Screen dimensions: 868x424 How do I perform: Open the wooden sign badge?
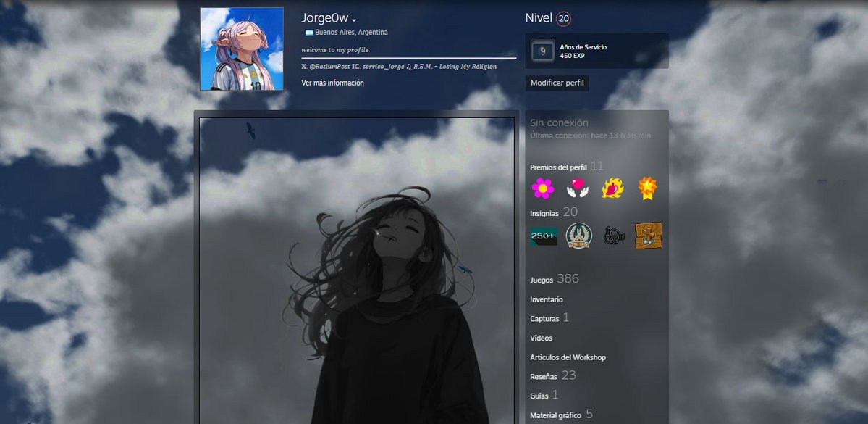648,236
